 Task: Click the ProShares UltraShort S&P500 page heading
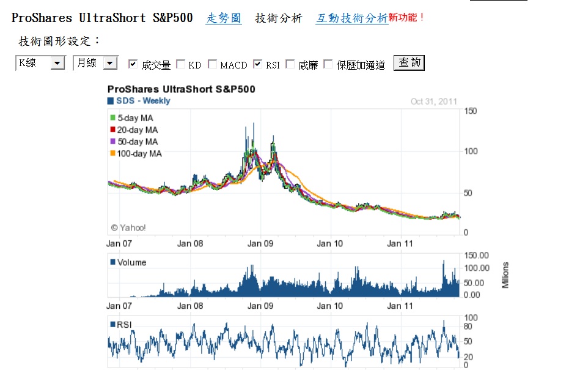point(102,18)
